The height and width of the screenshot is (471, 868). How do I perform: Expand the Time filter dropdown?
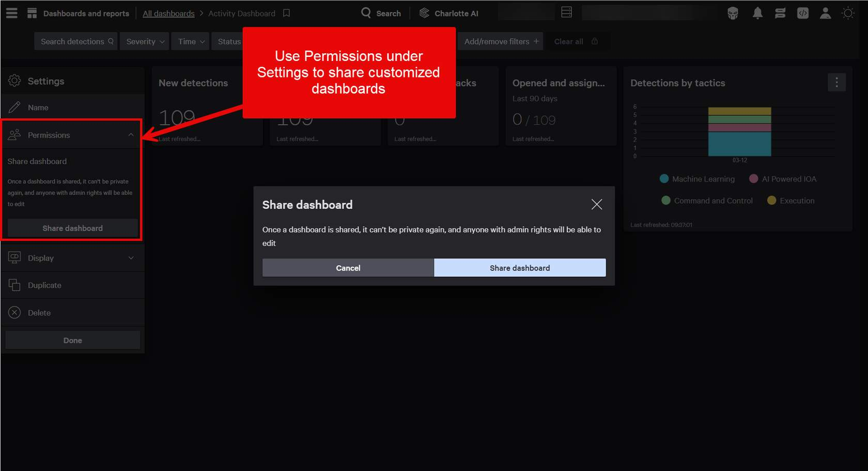pyautogui.click(x=191, y=41)
